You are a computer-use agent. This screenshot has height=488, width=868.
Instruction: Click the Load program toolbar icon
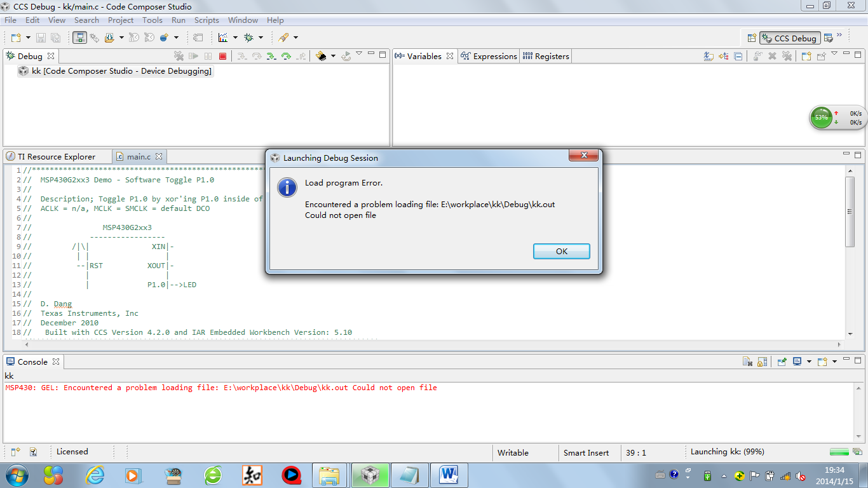click(x=109, y=37)
